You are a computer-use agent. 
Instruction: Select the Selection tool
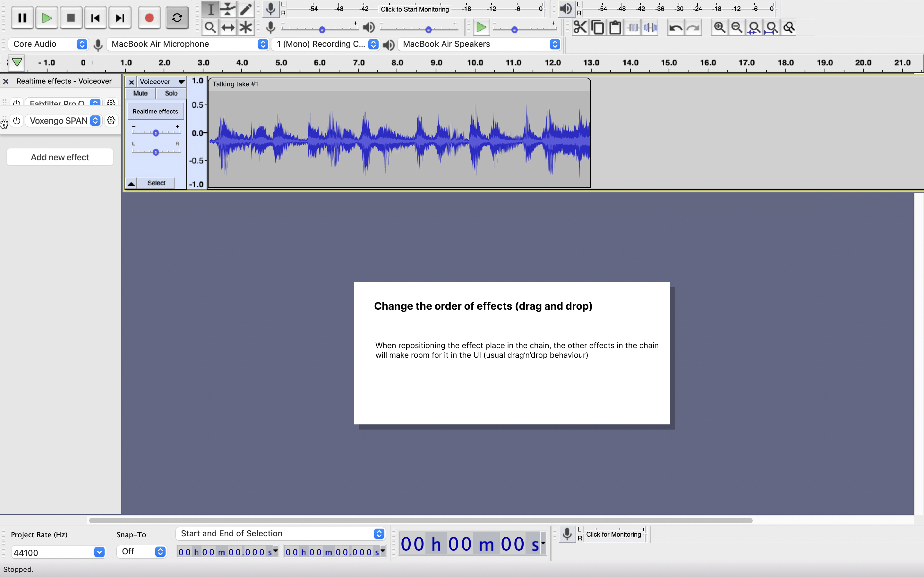pos(210,9)
